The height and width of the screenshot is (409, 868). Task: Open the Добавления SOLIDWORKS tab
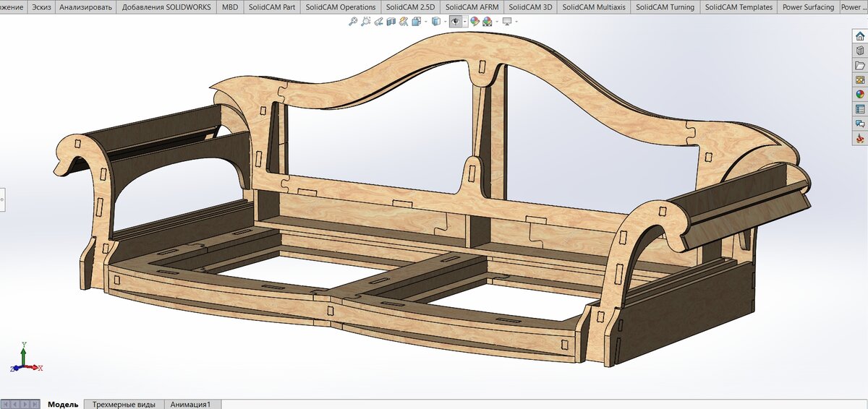[x=167, y=7]
